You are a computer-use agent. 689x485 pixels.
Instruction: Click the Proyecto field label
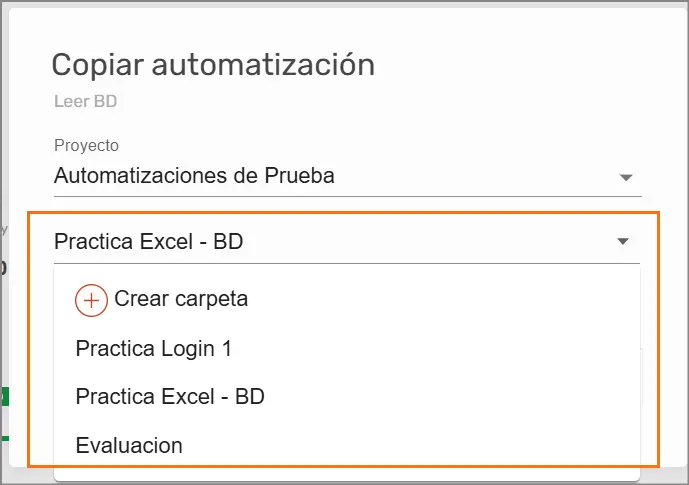(x=86, y=146)
